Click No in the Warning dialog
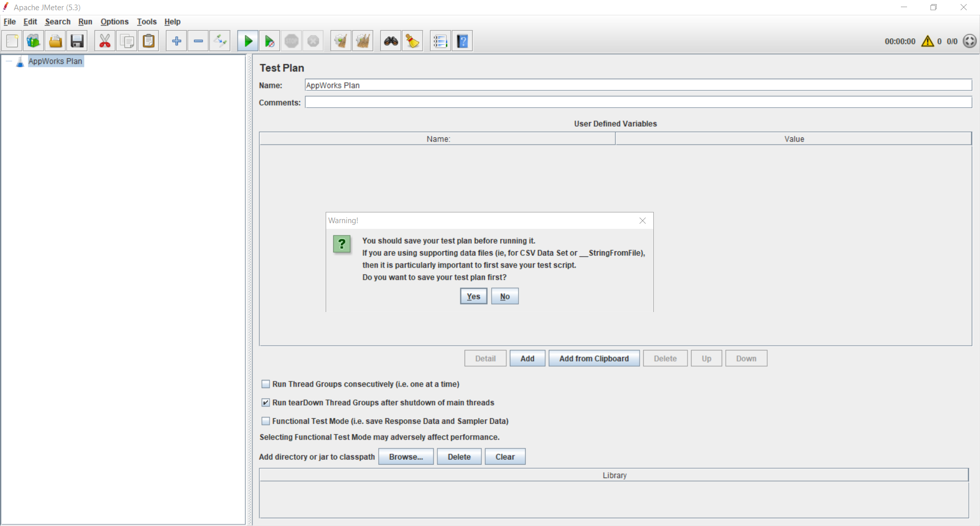This screenshot has width=980, height=526. [x=505, y=296]
